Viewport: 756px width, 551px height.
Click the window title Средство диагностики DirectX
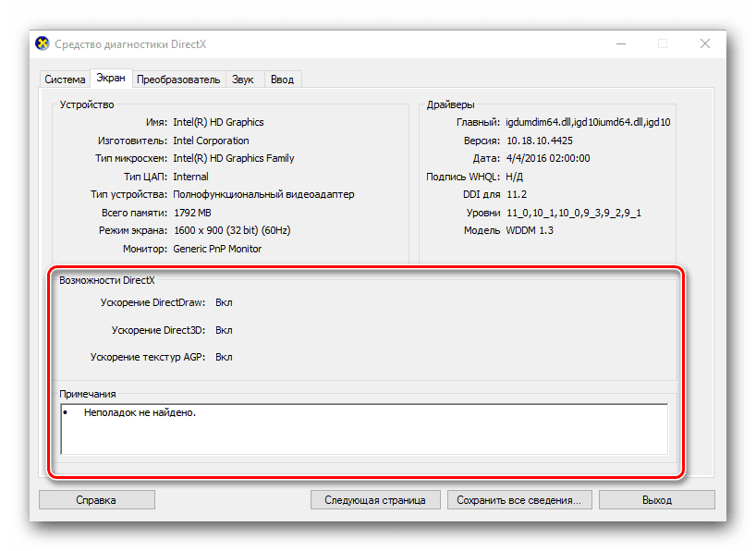coord(130,44)
